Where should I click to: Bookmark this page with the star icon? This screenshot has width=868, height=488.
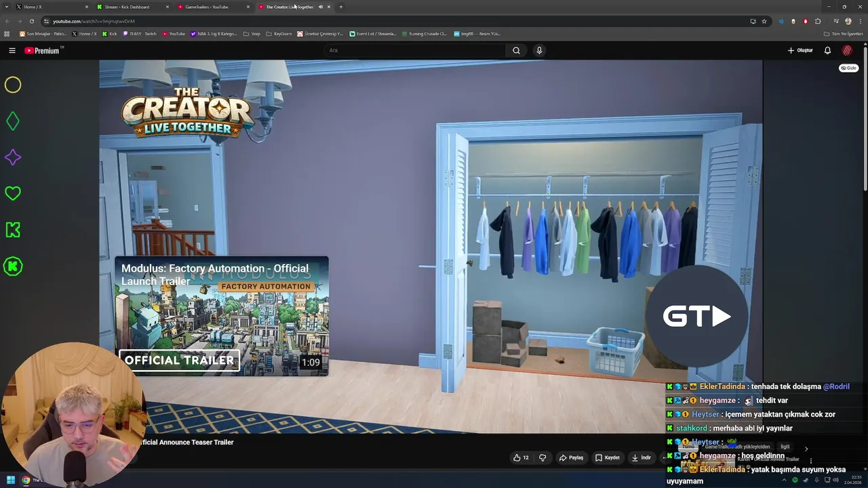tap(764, 21)
